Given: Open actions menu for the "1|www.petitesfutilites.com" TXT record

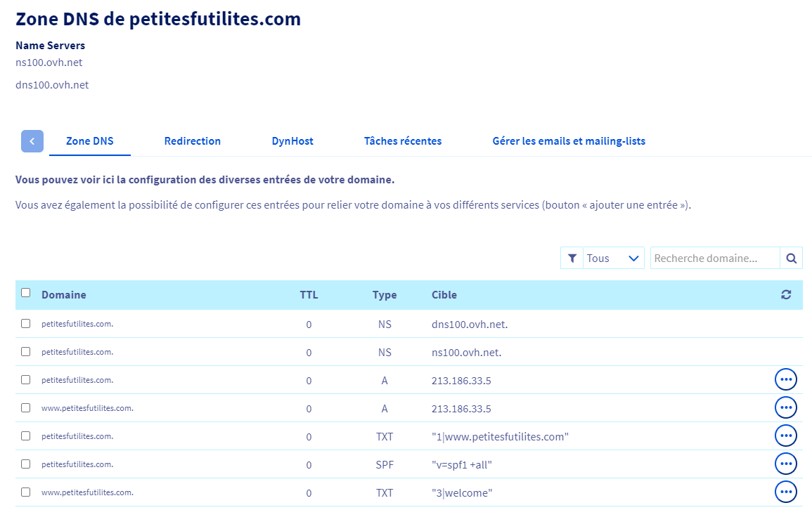Looking at the screenshot, I should 785,436.
